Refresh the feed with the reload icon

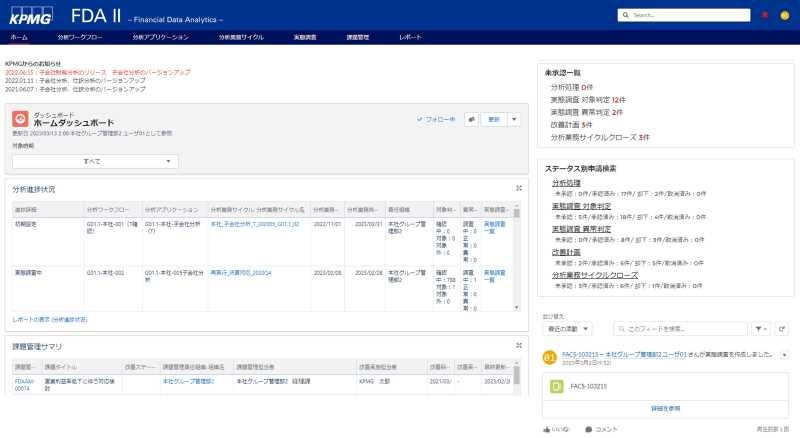click(x=782, y=328)
